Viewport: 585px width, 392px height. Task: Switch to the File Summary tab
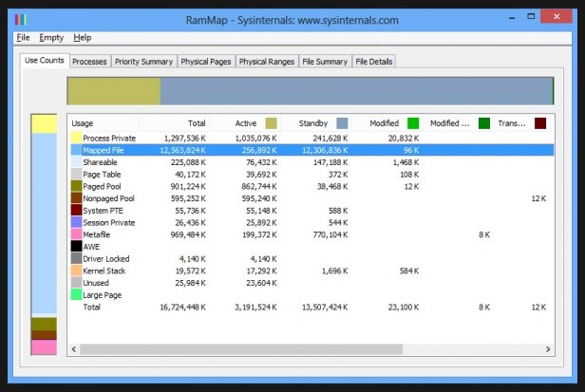[x=325, y=62]
